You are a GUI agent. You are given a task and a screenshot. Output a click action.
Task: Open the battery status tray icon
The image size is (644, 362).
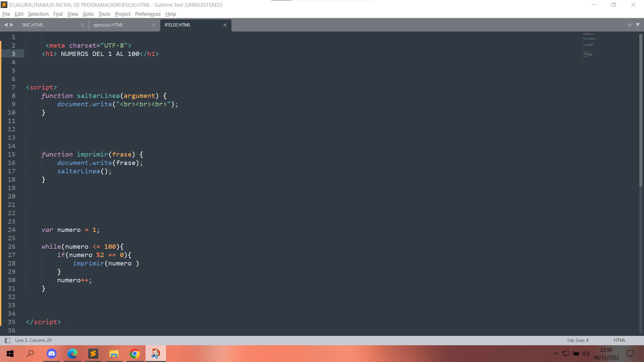[576, 354]
